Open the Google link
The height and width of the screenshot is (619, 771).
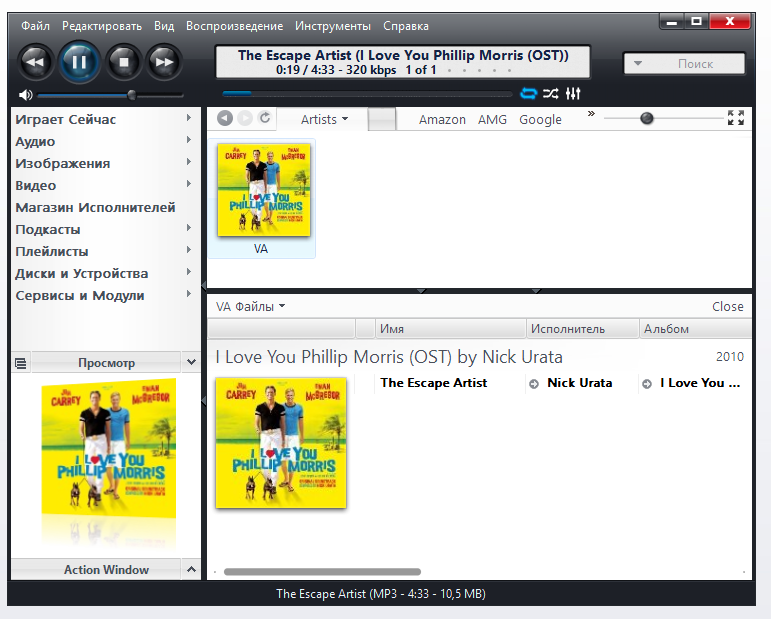coord(540,119)
